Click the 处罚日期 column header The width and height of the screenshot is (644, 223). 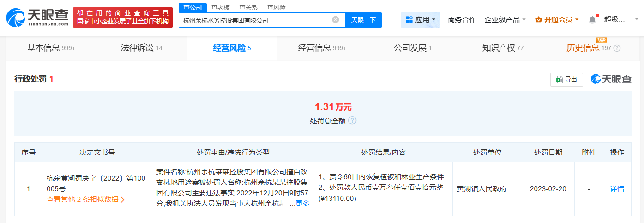(x=548, y=153)
